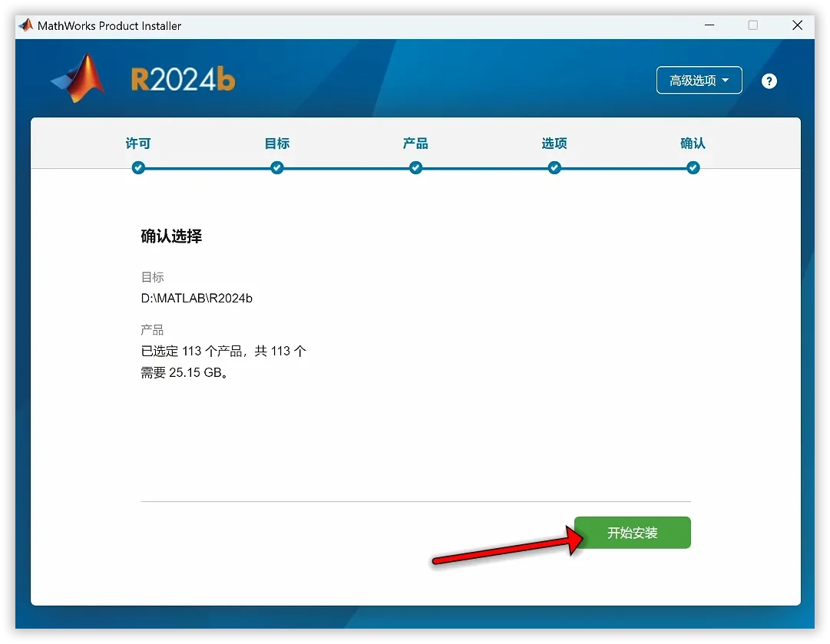
Task: Go to the 产品 step tab
Action: (x=415, y=144)
